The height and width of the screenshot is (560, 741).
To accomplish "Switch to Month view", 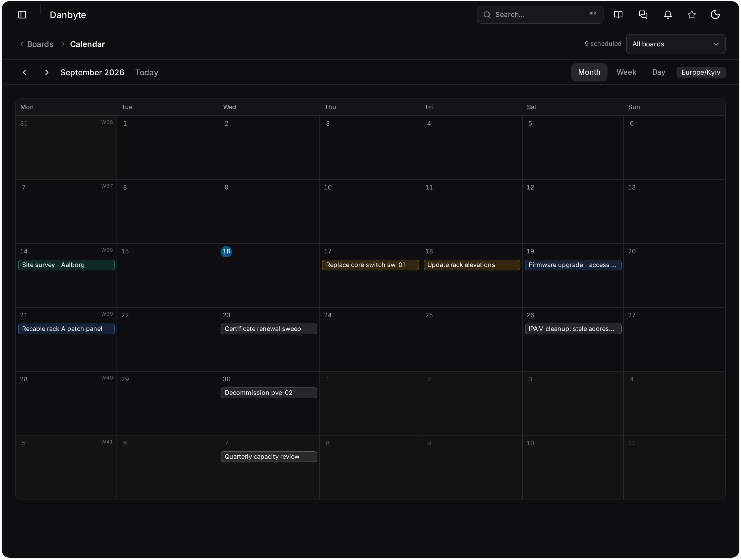I will tap(589, 72).
